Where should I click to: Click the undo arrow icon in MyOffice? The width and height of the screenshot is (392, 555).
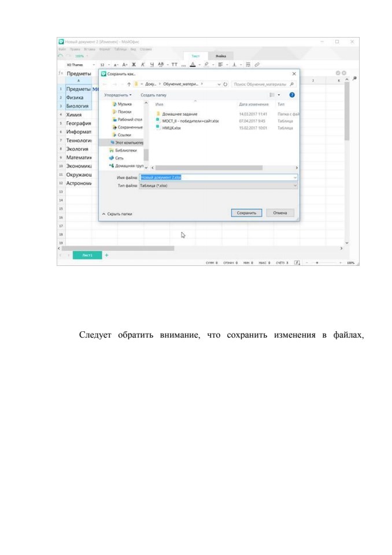click(x=61, y=56)
